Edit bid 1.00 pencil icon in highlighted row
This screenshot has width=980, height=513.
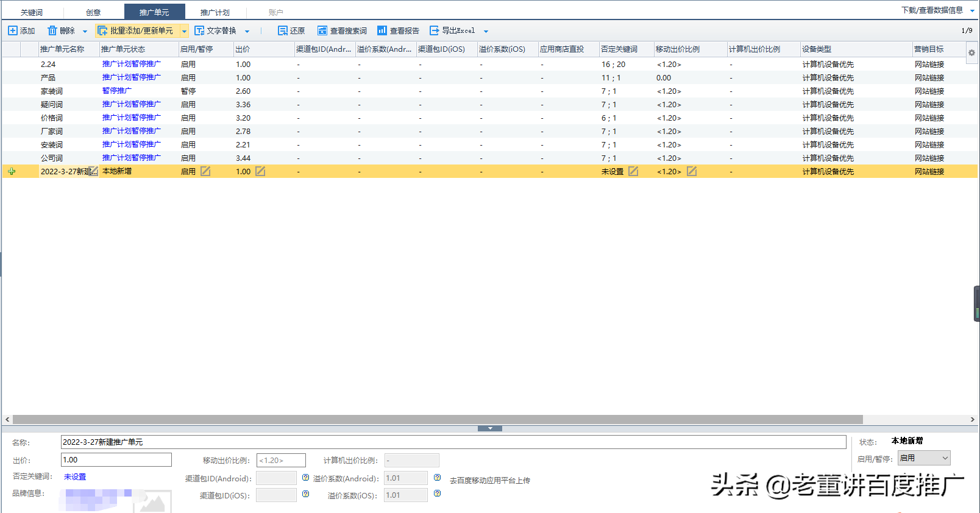(x=260, y=171)
